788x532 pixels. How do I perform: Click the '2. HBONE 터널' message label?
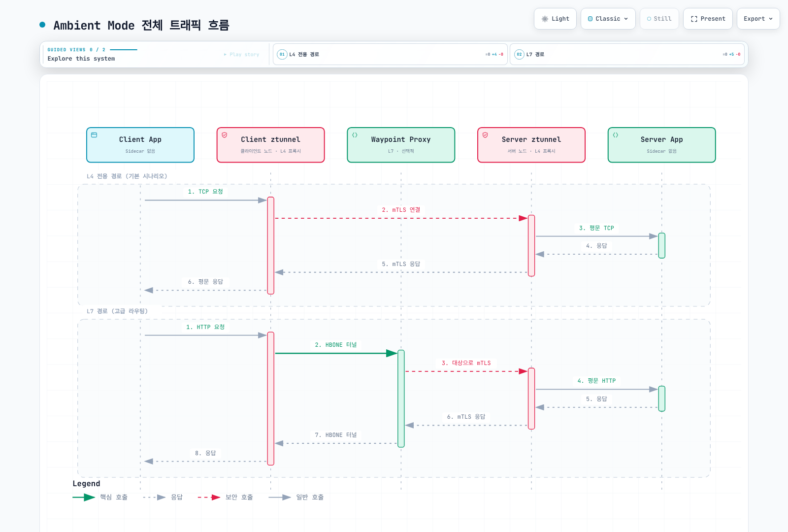pyautogui.click(x=336, y=345)
